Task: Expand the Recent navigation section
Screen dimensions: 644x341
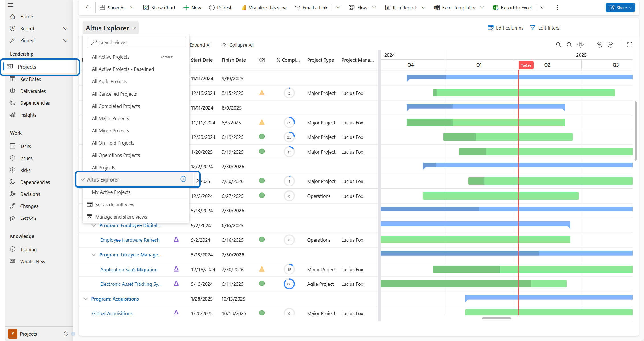Action: 66,28
